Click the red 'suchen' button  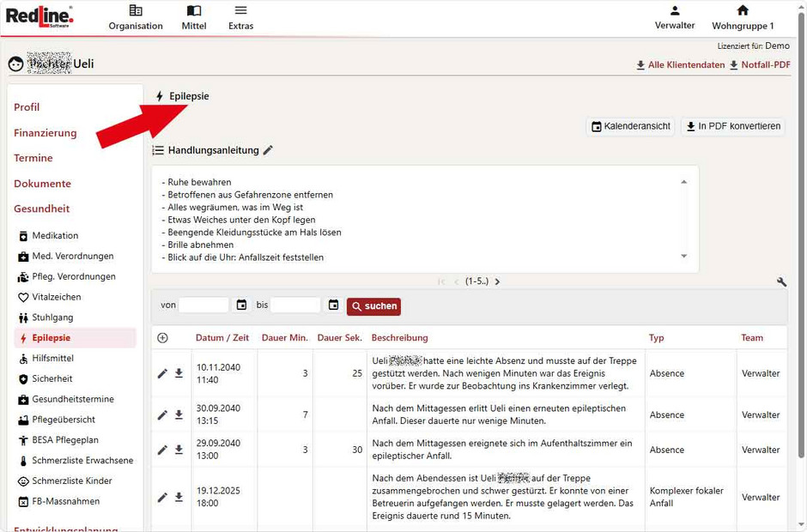(373, 306)
